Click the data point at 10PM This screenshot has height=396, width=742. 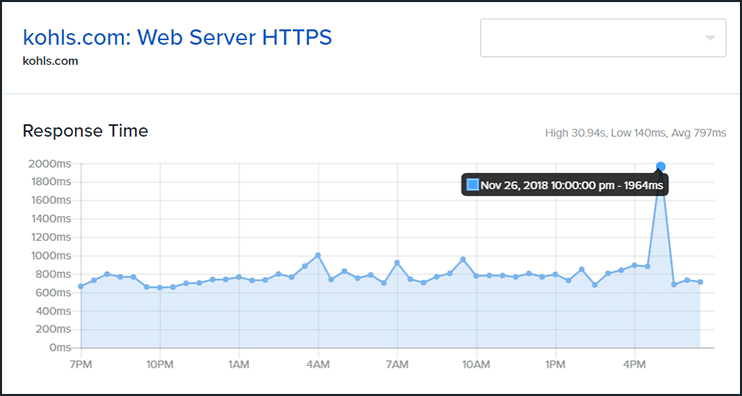click(160, 288)
